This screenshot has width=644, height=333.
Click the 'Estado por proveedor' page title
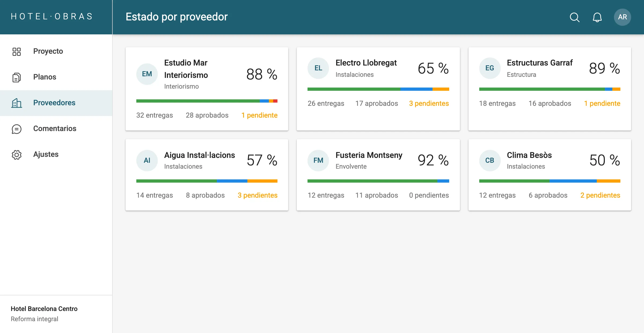coord(177,17)
